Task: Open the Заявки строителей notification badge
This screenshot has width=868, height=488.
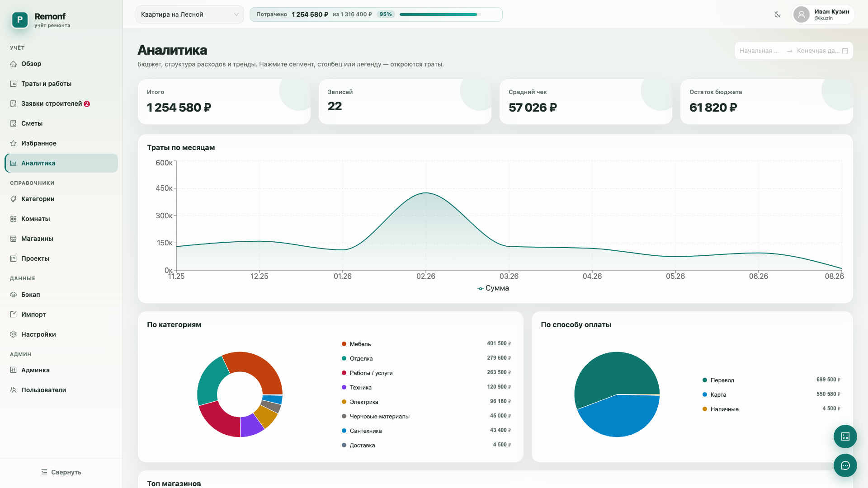Action: 87,104
